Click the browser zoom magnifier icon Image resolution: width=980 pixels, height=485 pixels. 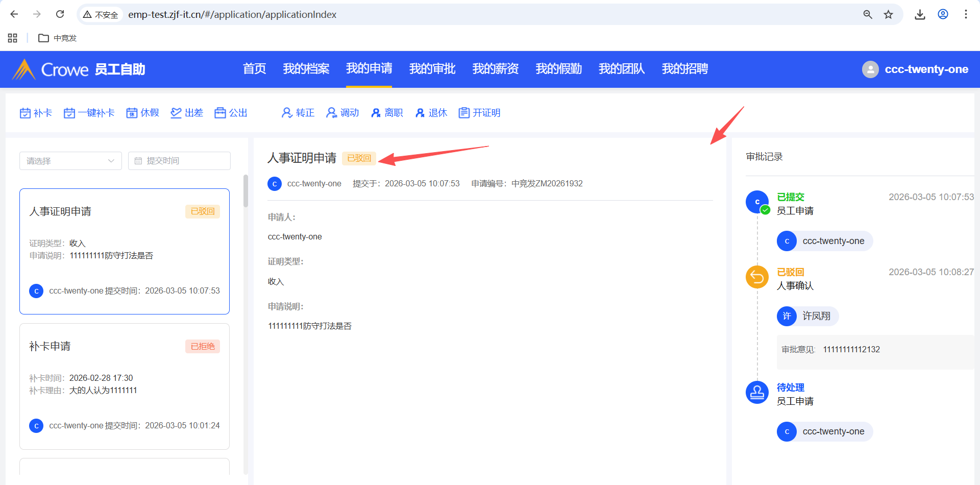click(x=868, y=14)
